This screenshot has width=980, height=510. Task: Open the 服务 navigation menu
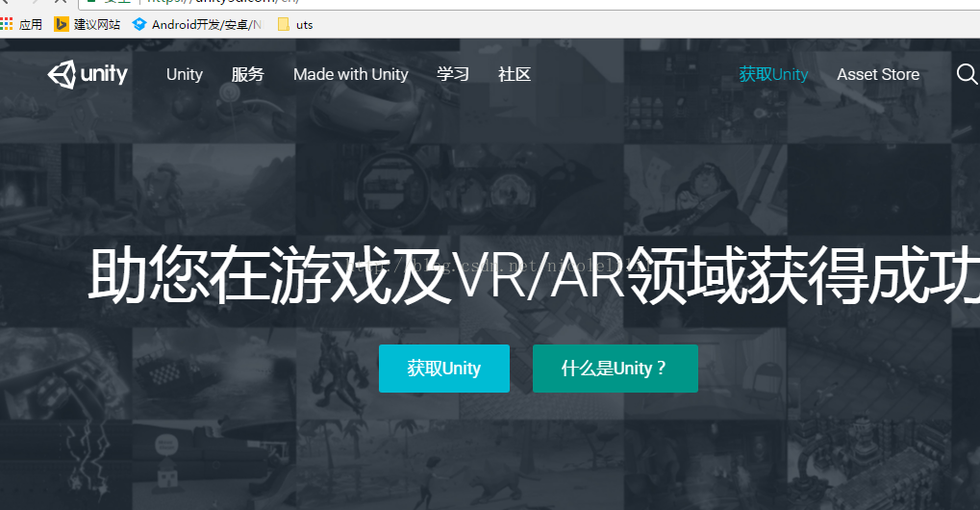tap(247, 74)
